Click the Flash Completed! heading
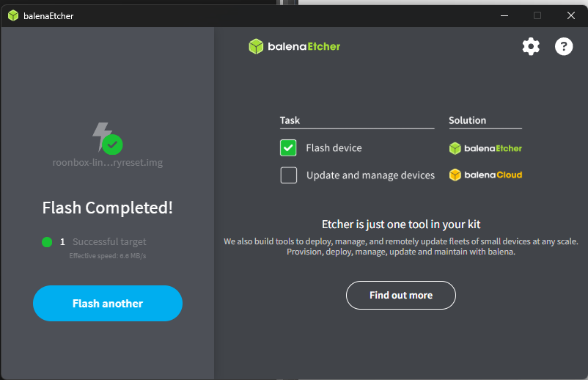588x380 pixels. coord(108,208)
